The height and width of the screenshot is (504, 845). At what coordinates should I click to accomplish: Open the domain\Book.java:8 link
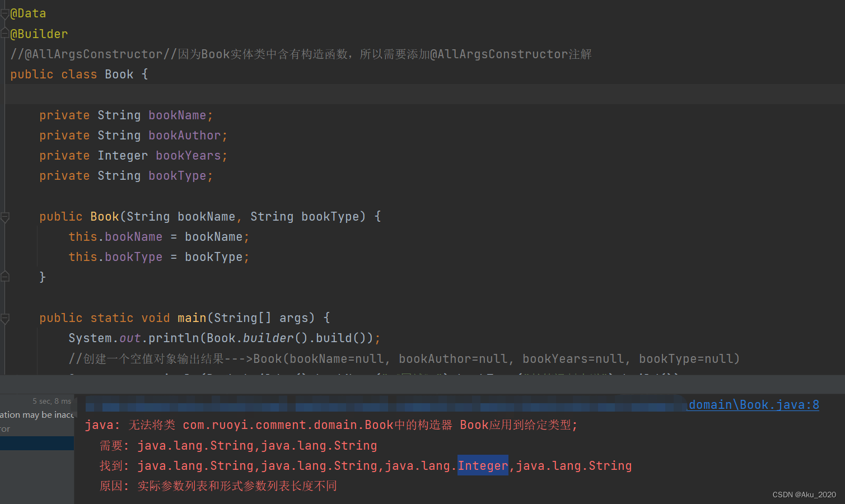(x=753, y=404)
